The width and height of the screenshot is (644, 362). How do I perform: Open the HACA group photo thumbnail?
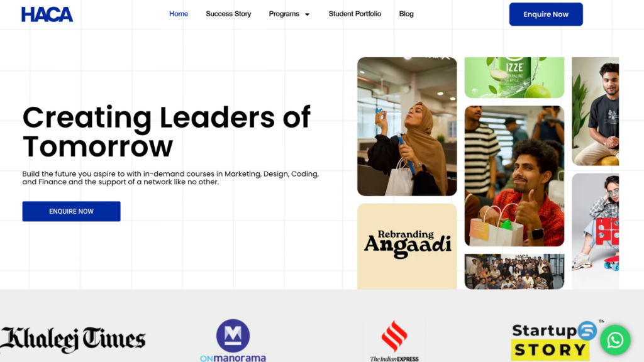514,271
